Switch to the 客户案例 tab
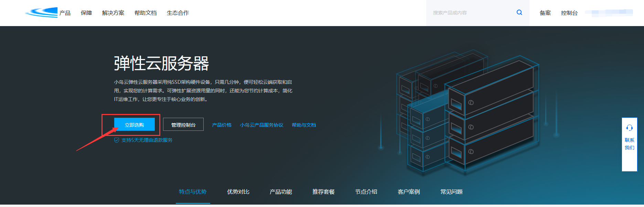Image resolution: width=644 pixels, height=207 pixels. tap(409, 192)
